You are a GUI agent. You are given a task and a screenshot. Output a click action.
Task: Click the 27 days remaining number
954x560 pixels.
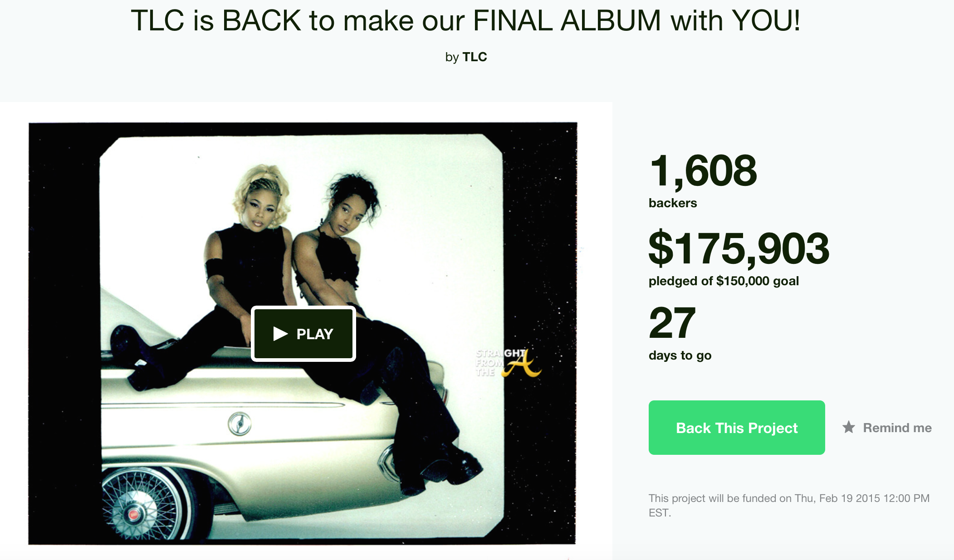[x=672, y=323]
